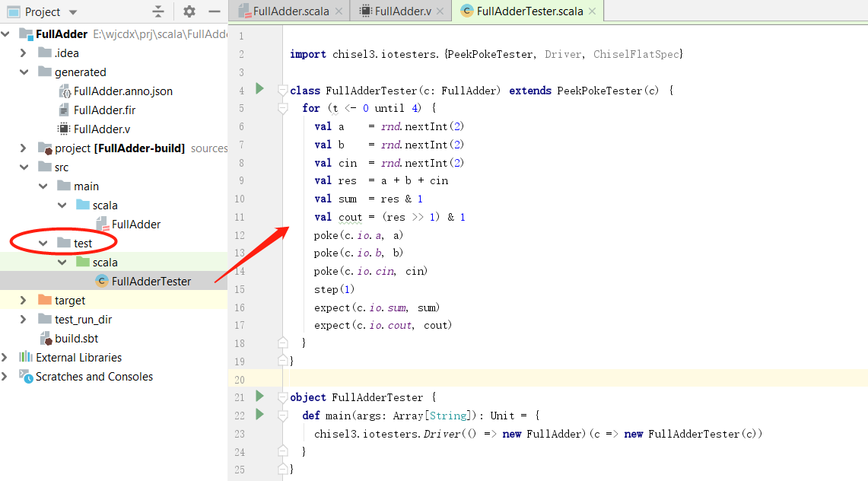868x481 pixels.
Task: Click line number 20 in the gutter
Action: (239, 380)
